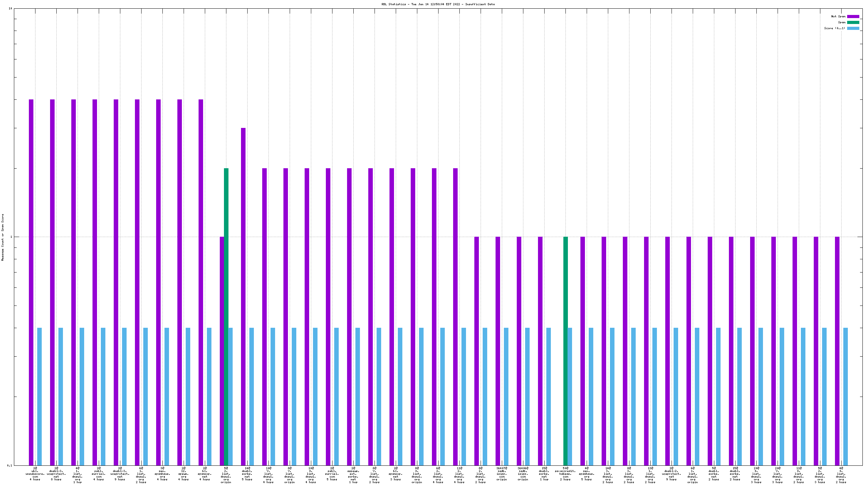Image resolution: width=868 pixels, height=488 pixels.
Task: Click the y-axis 1 tick label
Action: click(x=11, y=237)
